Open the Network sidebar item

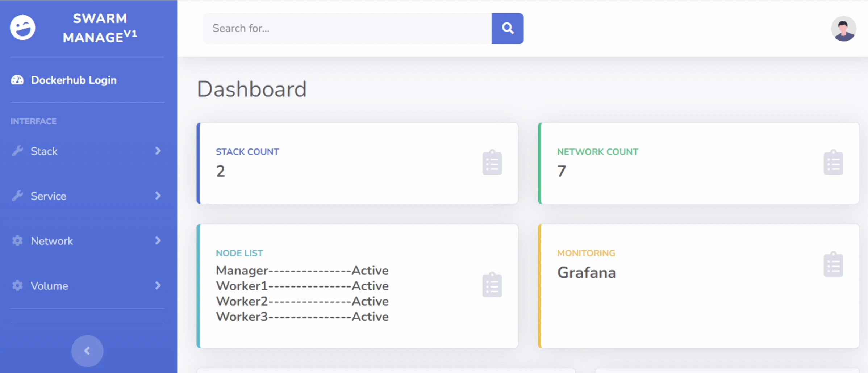[87, 241]
